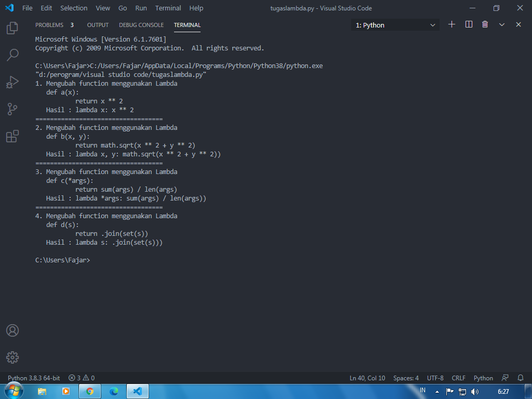Viewport: 532px width, 399px height.
Task: Open the Extensions view
Action: tap(12, 136)
